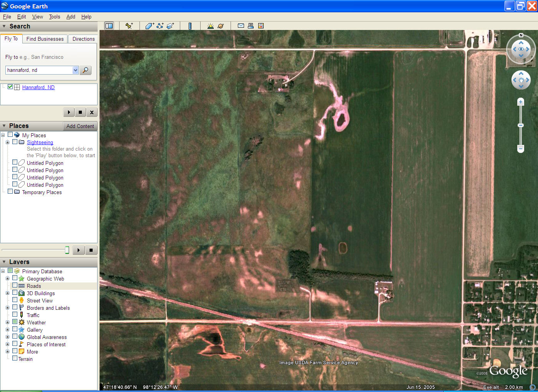The image size is (538, 392).
Task: Expand the Sightseeing folder tree node
Action: tap(7, 142)
